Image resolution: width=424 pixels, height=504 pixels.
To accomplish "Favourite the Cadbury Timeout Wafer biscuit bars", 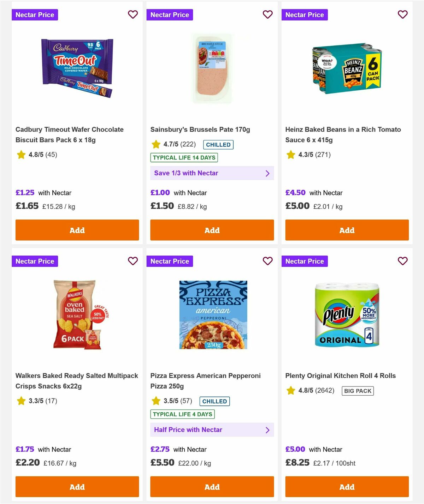I will point(133,14).
